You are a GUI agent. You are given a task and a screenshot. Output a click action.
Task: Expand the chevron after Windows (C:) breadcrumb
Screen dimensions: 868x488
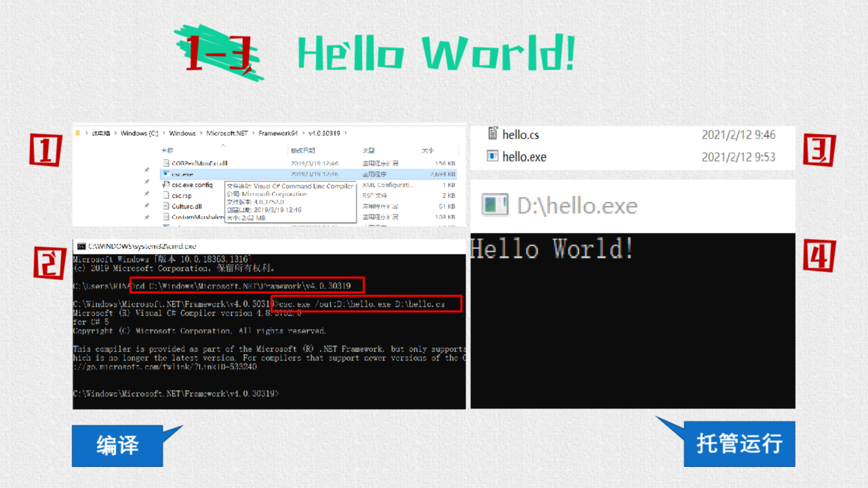point(164,133)
